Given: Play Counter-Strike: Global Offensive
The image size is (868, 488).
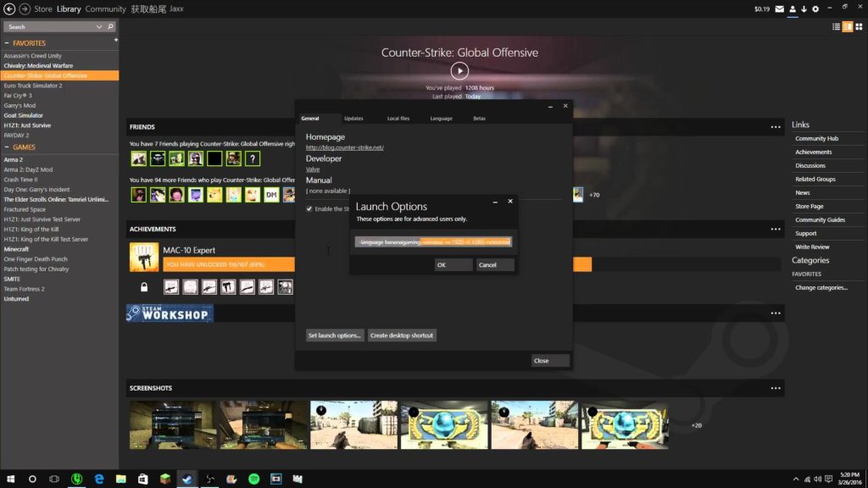Looking at the screenshot, I should tap(459, 71).
